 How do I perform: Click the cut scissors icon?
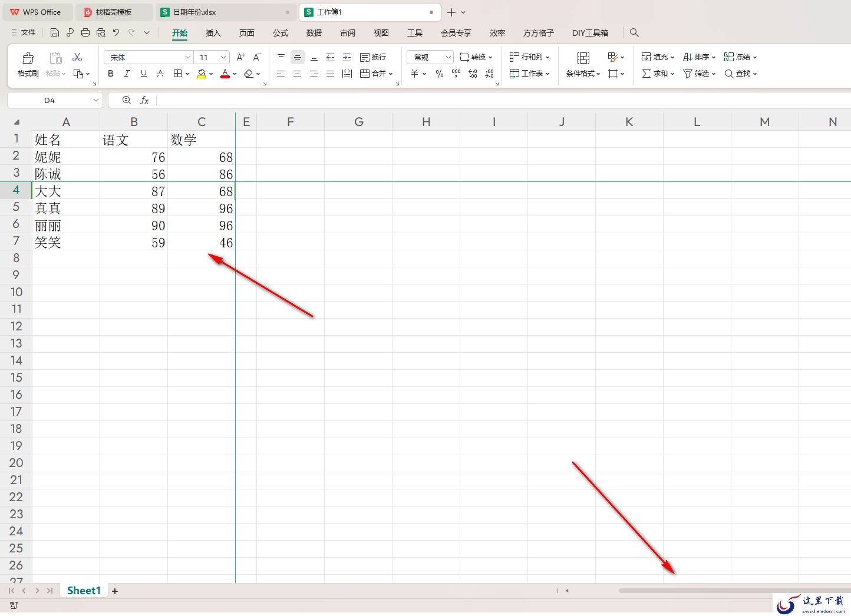(77, 57)
